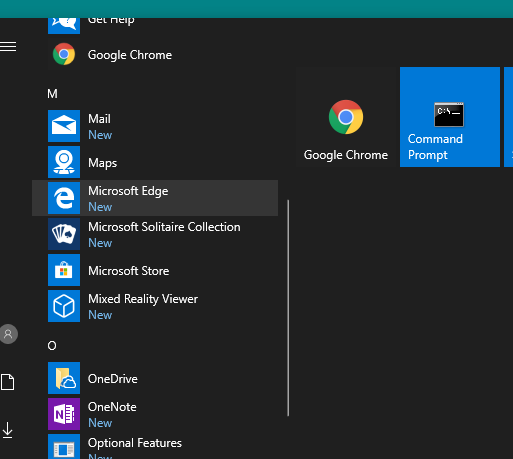Click the New tag under OneNote
Image resolution: width=513 pixels, height=459 pixels.
[100, 423]
